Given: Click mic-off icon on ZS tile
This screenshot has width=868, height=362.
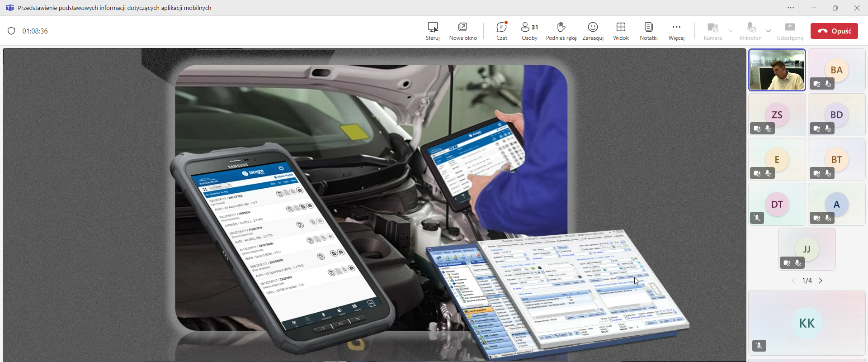Looking at the screenshot, I should pyautogui.click(x=769, y=129).
